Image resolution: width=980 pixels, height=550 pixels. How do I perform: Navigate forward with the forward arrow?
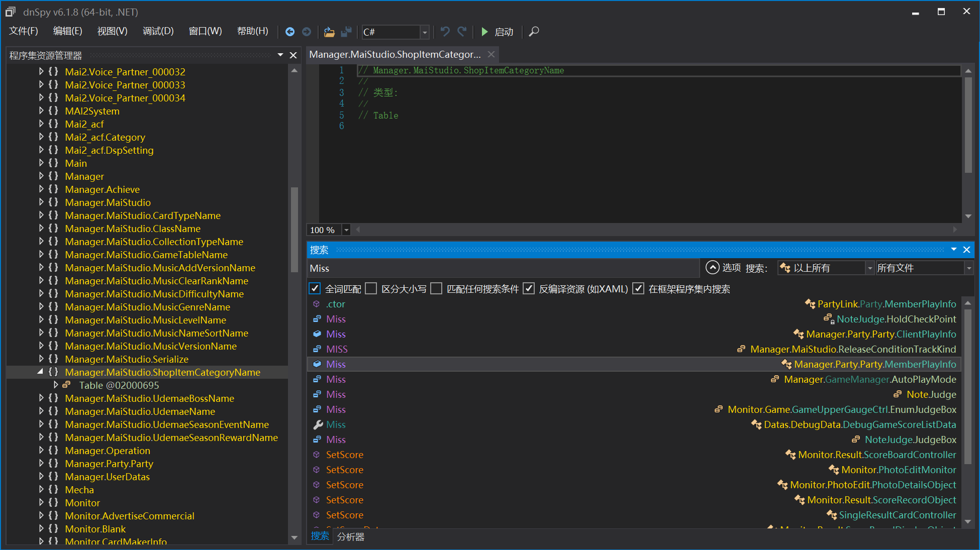point(307,32)
